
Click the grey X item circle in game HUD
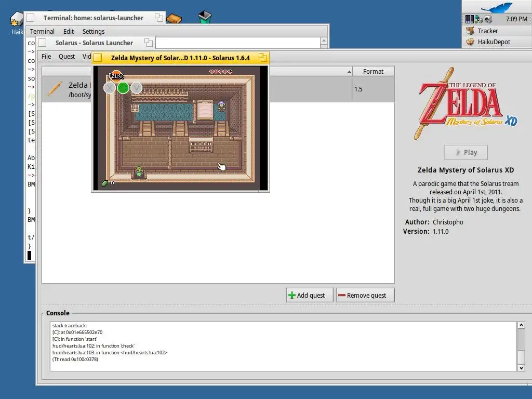click(x=110, y=88)
